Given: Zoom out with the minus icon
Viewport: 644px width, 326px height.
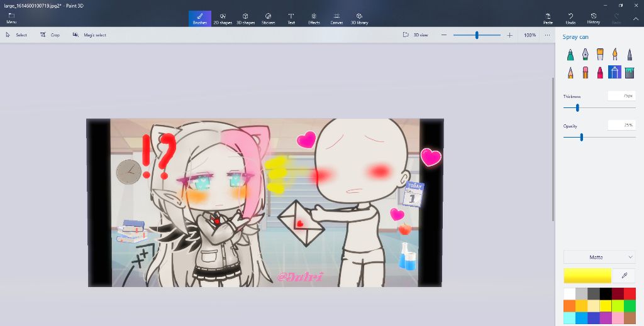Looking at the screenshot, I should (444, 35).
